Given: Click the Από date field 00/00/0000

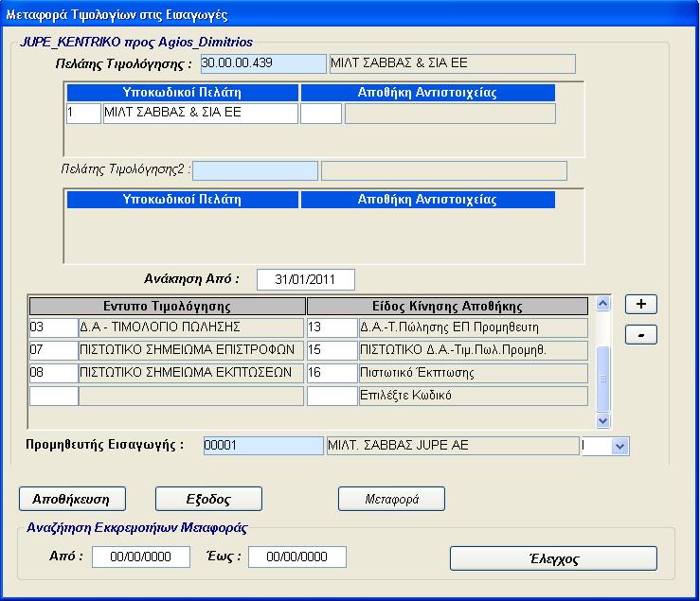Looking at the screenshot, I should point(141,557).
